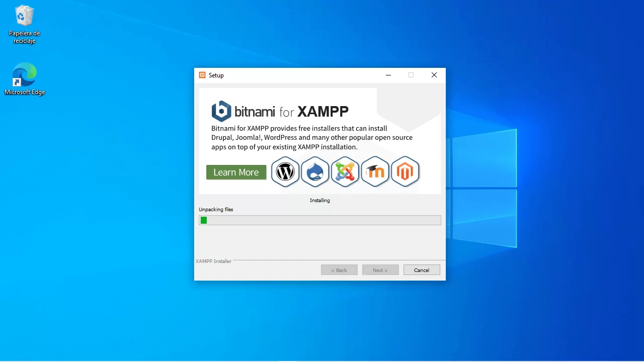Image resolution: width=644 pixels, height=362 pixels.
Task: Click the Bitnami logo icon
Action: [221, 111]
